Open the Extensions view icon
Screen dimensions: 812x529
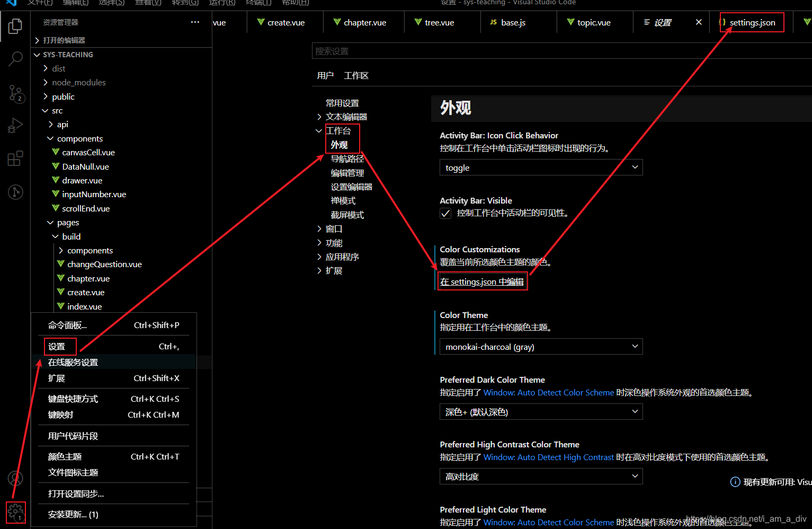coord(15,158)
